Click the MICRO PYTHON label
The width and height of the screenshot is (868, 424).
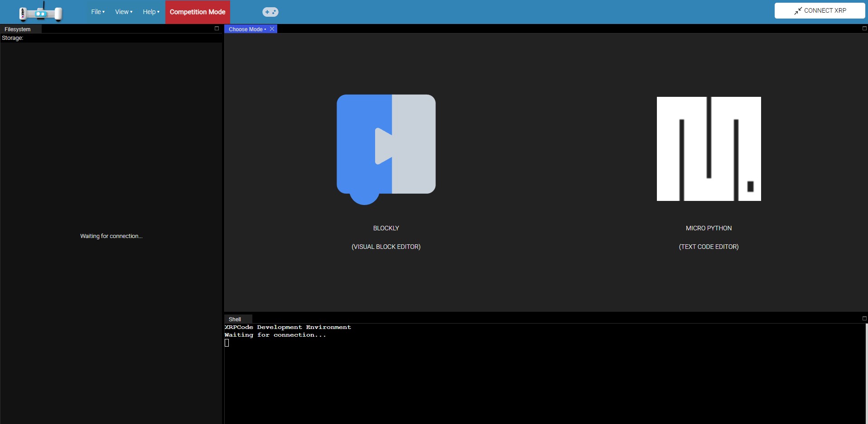(x=709, y=228)
